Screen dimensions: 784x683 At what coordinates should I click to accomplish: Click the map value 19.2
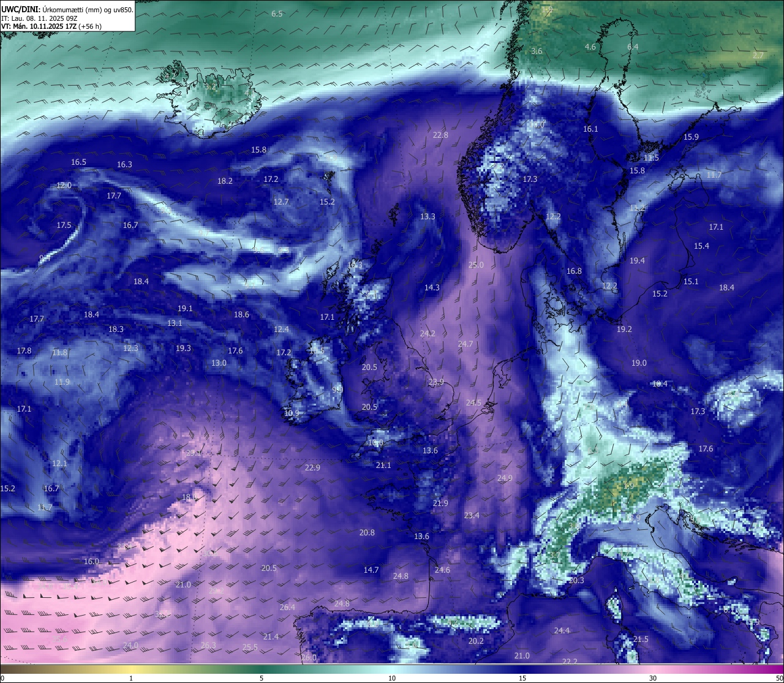[x=624, y=329]
